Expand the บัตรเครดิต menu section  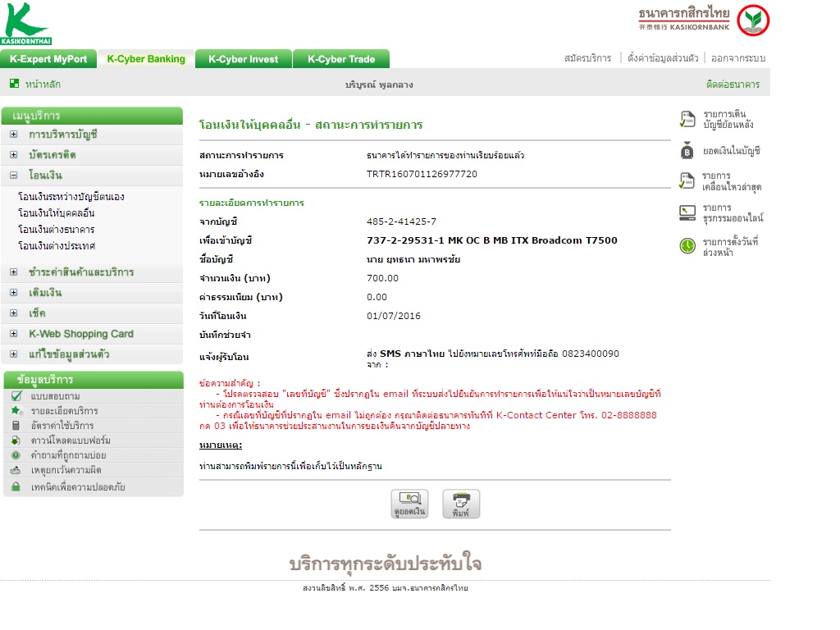click(14, 155)
